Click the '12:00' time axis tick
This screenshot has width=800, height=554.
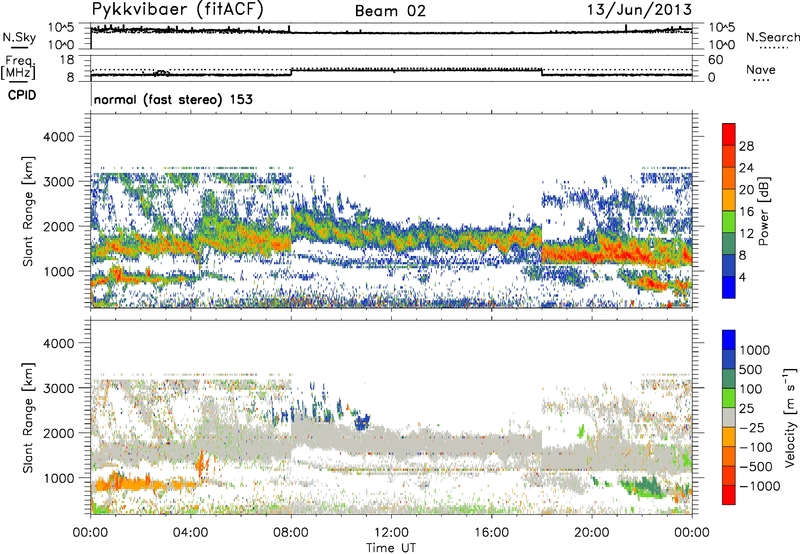(391, 533)
